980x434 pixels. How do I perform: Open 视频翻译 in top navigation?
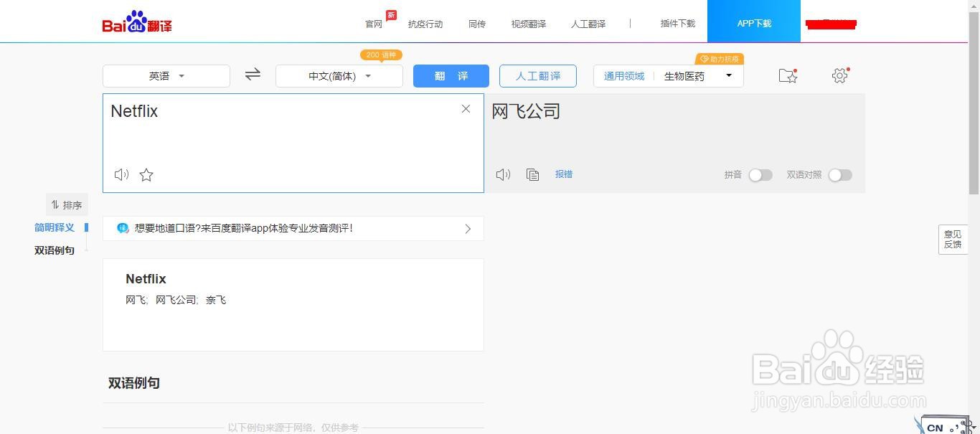click(x=529, y=24)
